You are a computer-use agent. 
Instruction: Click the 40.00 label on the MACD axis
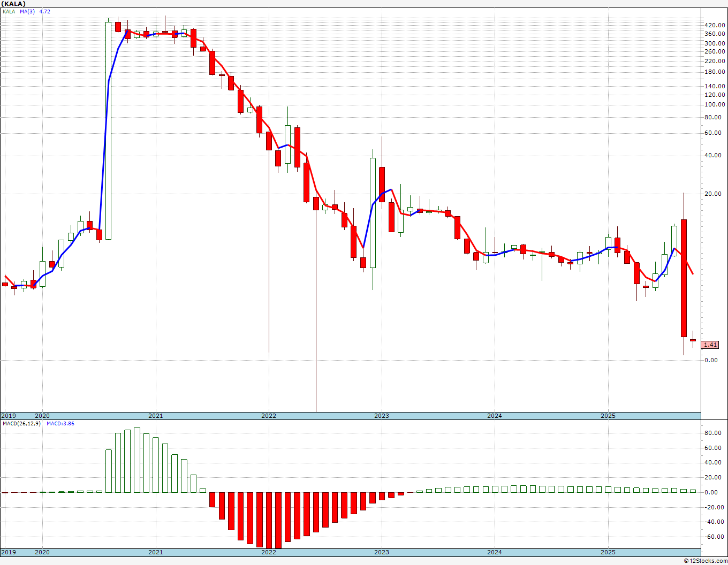pos(714,463)
